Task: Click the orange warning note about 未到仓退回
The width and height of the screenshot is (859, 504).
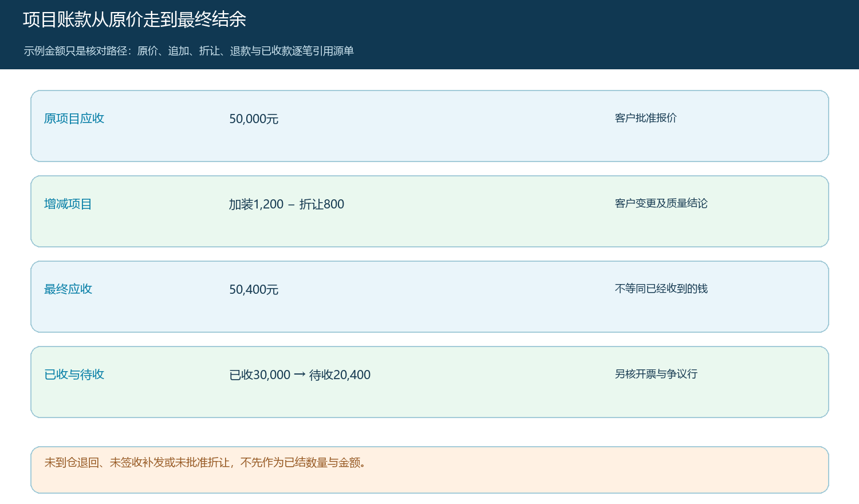Action: 206,463
